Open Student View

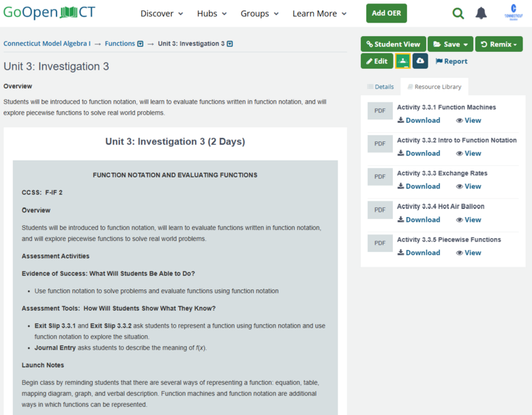click(x=393, y=44)
